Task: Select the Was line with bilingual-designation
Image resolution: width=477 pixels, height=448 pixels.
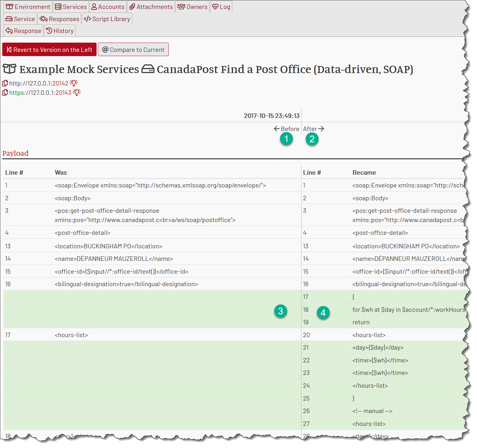Action: tap(126, 284)
